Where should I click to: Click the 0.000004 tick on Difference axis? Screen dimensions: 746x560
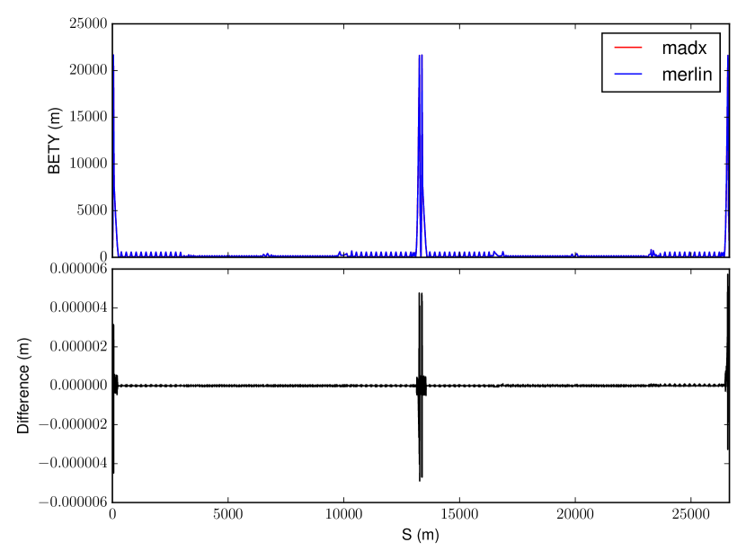point(78,307)
